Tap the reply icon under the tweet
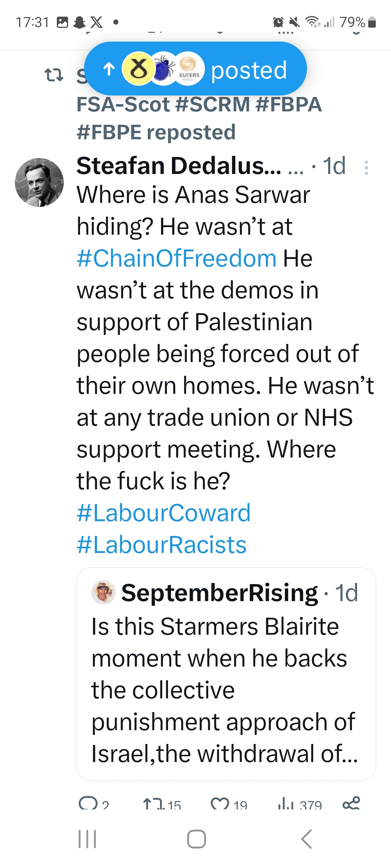Image resolution: width=391 pixels, height=868 pixels. click(x=88, y=804)
